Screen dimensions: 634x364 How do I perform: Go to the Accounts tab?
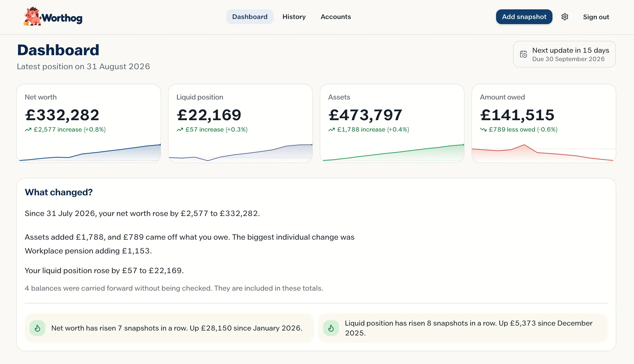[336, 17]
